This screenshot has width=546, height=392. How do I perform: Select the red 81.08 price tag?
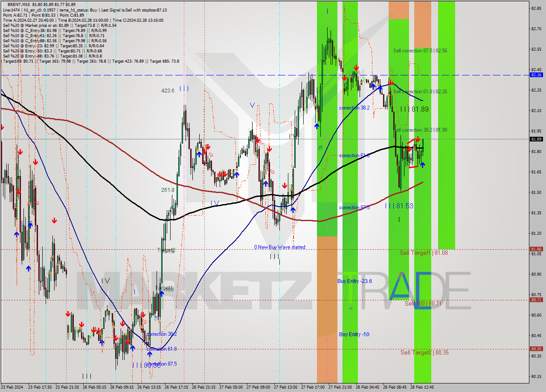[x=536, y=249]
